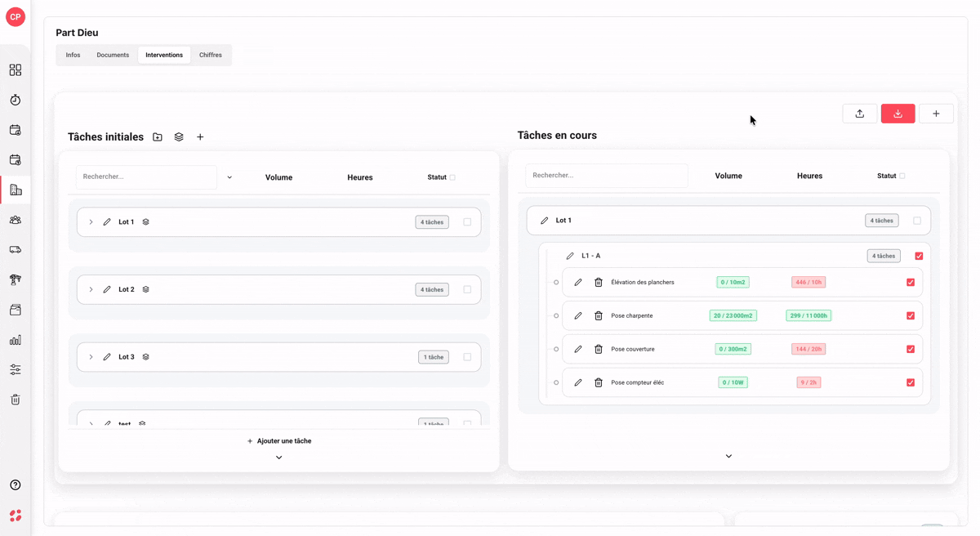Click the red download button
Viewport: 980px width, 536px height.
pos(898,114)
